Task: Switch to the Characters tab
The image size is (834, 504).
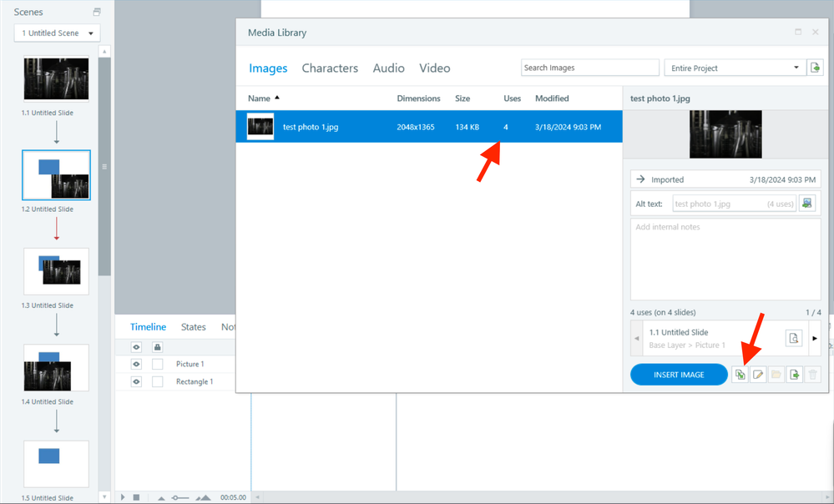Action: [330, 68]
